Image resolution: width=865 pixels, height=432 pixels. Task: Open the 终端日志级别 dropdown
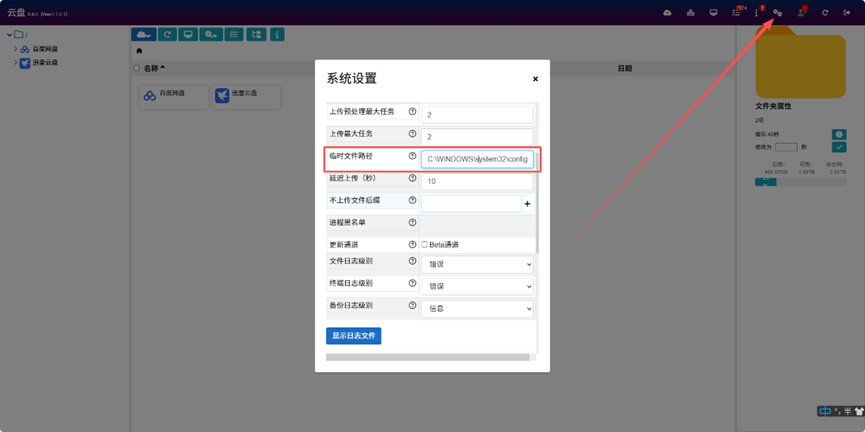coord(477,286)
